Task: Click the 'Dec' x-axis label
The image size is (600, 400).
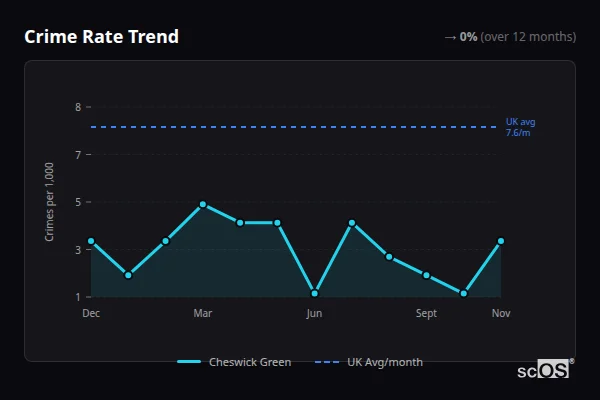Action: (91, 313)
